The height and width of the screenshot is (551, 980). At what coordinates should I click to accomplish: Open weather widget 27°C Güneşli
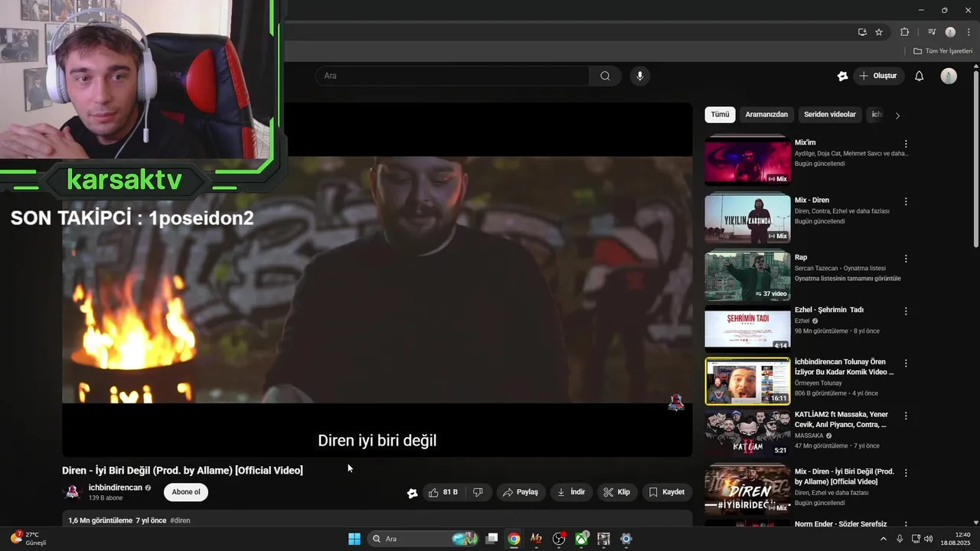29,539
